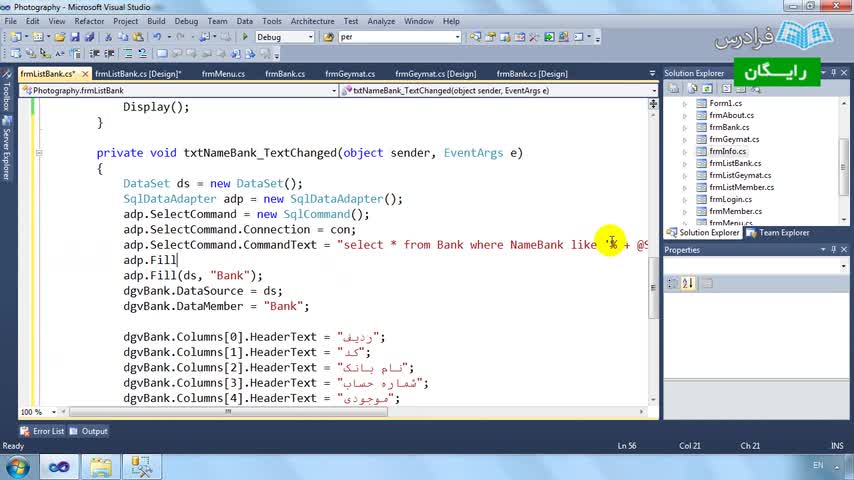Expand the frmListBank.cs tree node

coord(685,163)
